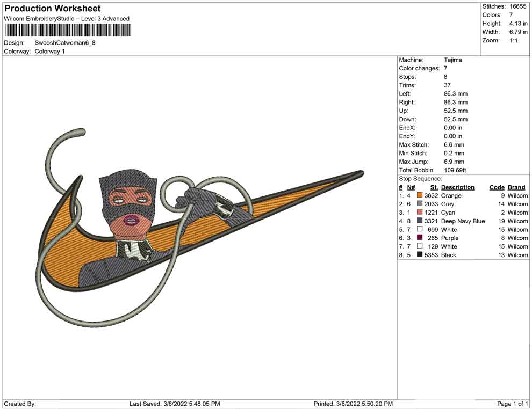Click the 'Orange' description in row 1

(451, 195)
